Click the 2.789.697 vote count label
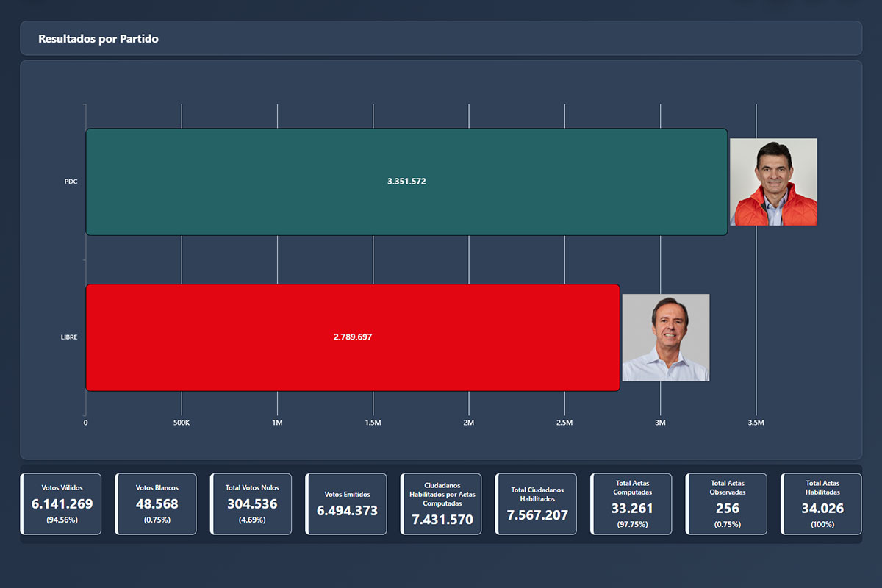 [x=353, y=337]
